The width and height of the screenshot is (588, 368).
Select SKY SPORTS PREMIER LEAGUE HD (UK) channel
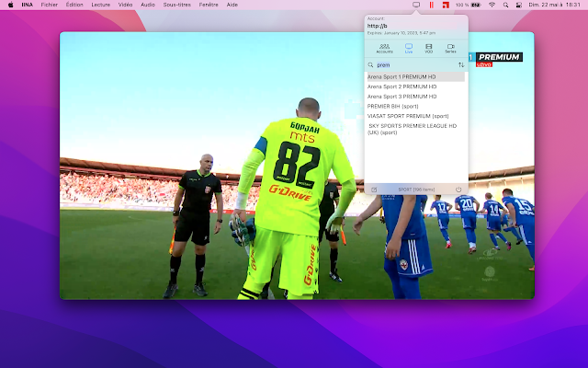click(415, 129)
